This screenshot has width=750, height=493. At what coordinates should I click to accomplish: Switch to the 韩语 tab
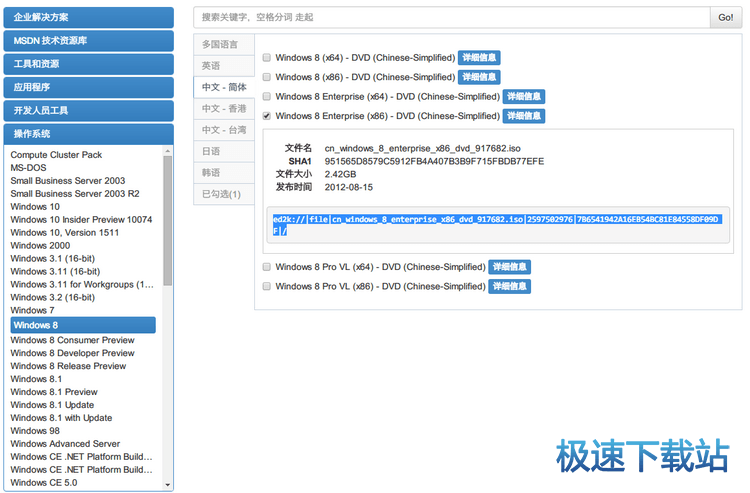click(224, 173)
